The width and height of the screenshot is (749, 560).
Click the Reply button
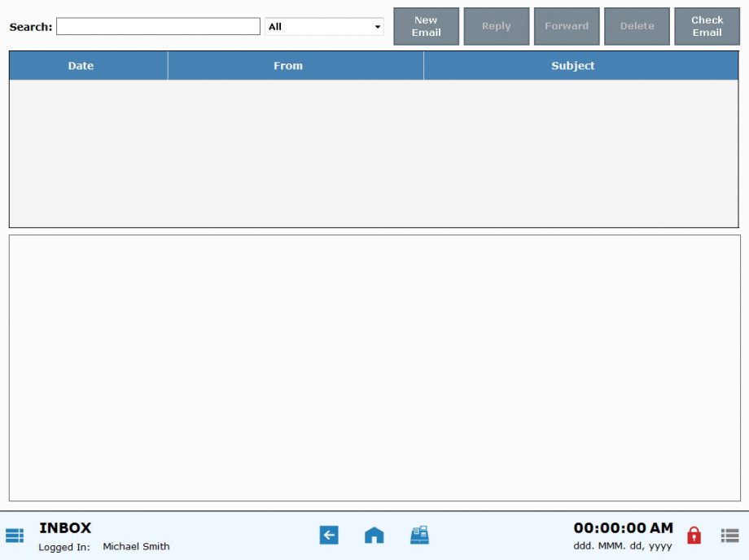pos(497,26)
